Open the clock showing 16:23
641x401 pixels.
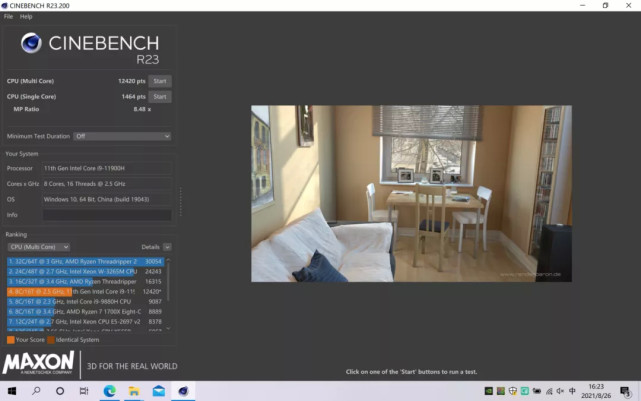(x=596, y=391)
